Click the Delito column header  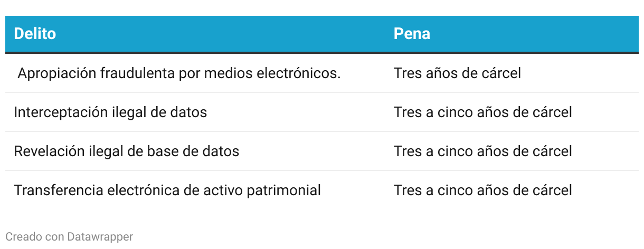tap(35, 34)
